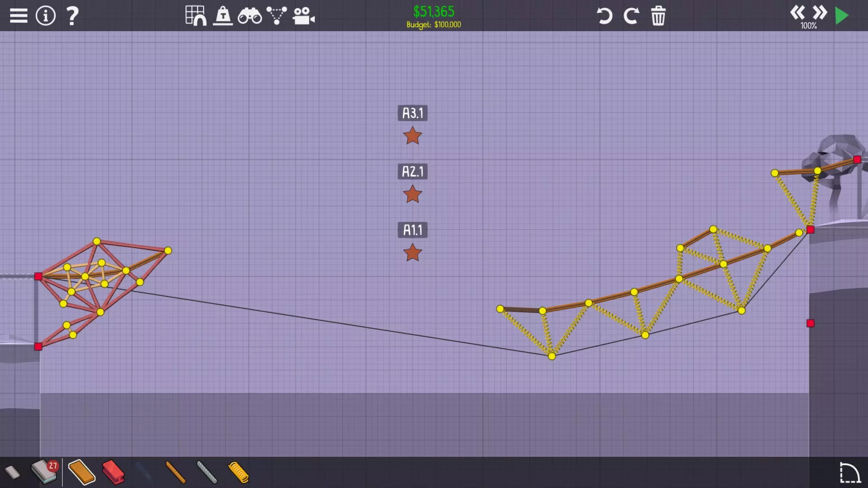Viewport: 868px width, 488px height.
Task: Open the camera replay icon
Action: pyautogui.click(x=303, y=16)
